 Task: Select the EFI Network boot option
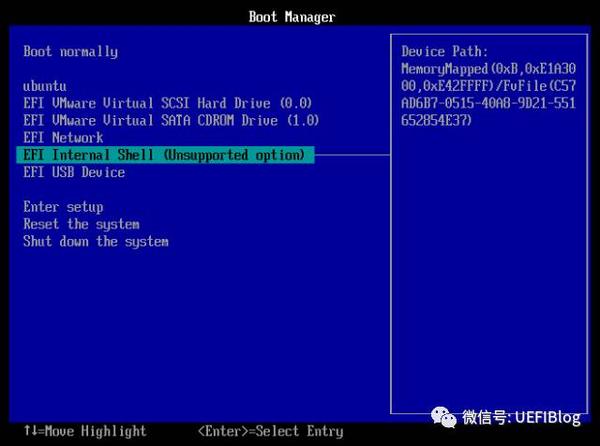point(63,137)
